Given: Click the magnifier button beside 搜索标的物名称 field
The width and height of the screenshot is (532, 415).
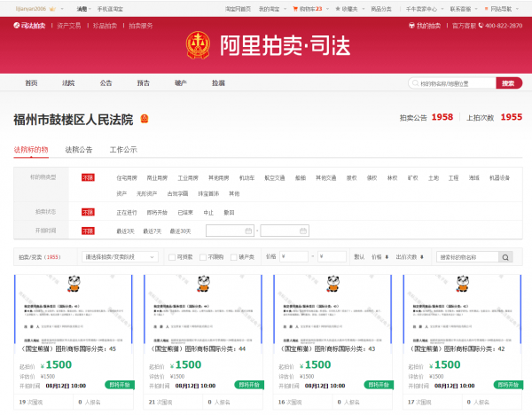Looking at the screenshot, I should [505, 257].
